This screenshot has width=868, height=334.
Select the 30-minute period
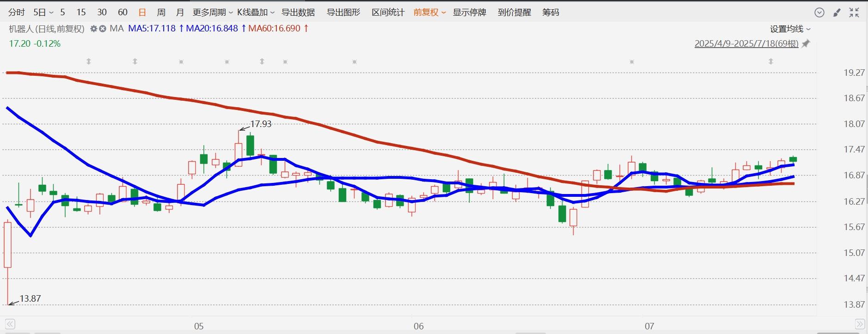tap(102, 12)
